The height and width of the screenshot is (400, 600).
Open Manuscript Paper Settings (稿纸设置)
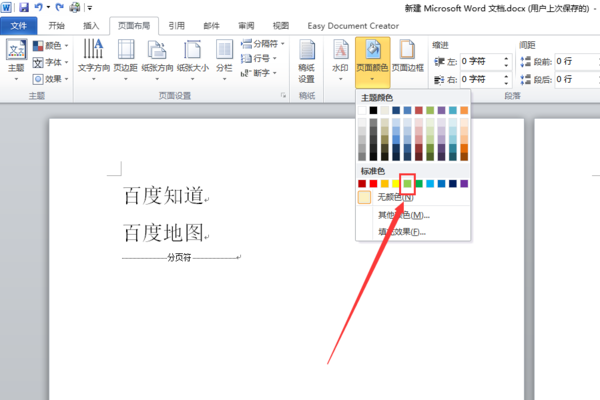(307, 61)
